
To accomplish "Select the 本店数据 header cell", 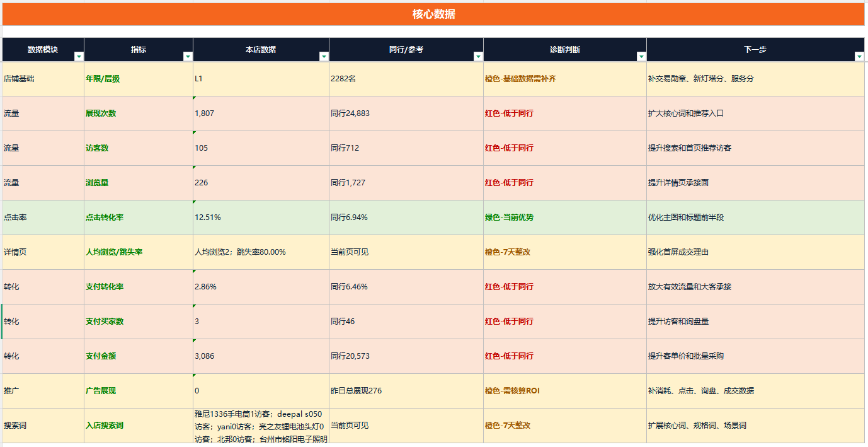I will (261, 50).
